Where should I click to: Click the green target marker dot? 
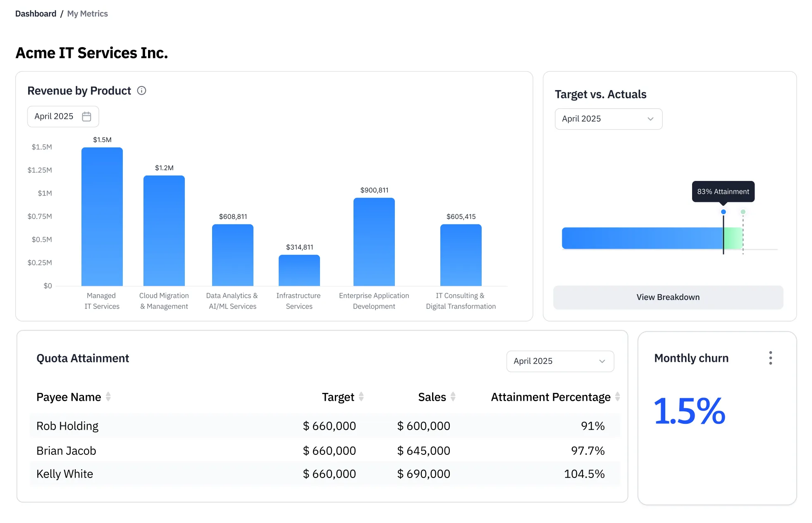coord(743,212)
